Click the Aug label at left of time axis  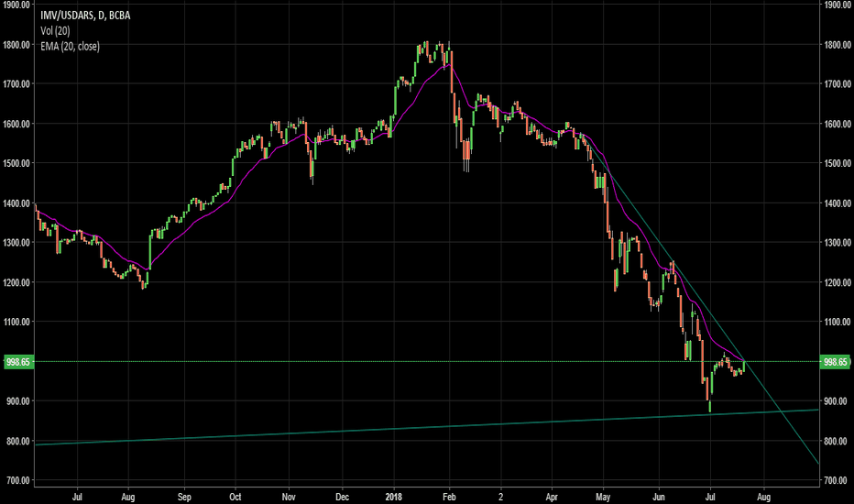pos(128,497)
